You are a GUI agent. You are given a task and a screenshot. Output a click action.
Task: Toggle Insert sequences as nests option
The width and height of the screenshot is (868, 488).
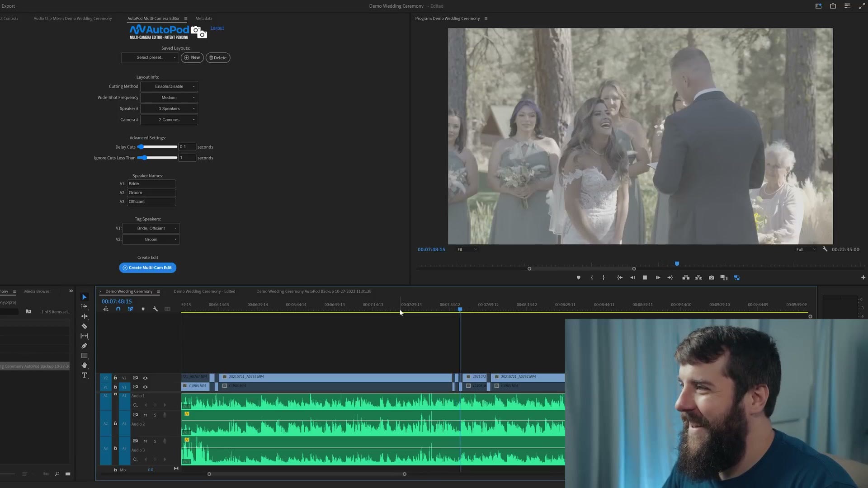[106, 309]
